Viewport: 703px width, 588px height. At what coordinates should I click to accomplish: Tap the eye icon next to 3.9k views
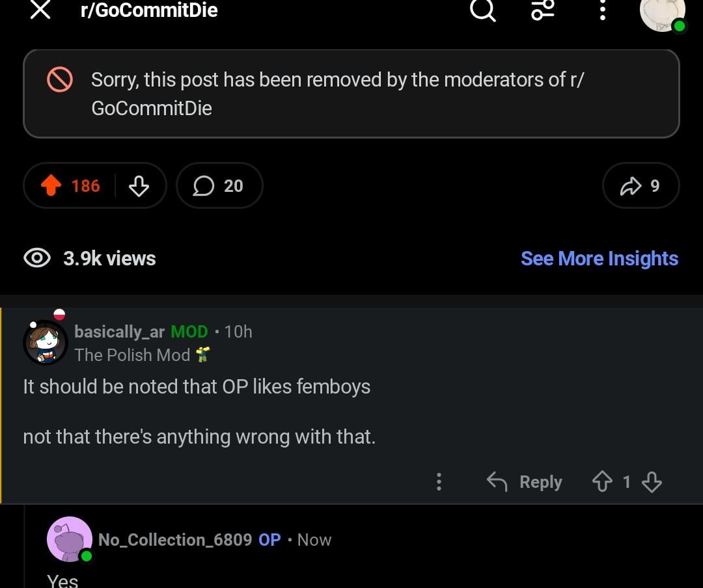click(x=37, y=258)
